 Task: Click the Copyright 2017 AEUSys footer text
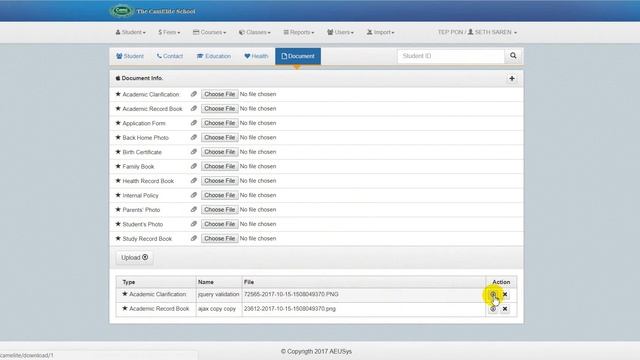pos(316,351)
